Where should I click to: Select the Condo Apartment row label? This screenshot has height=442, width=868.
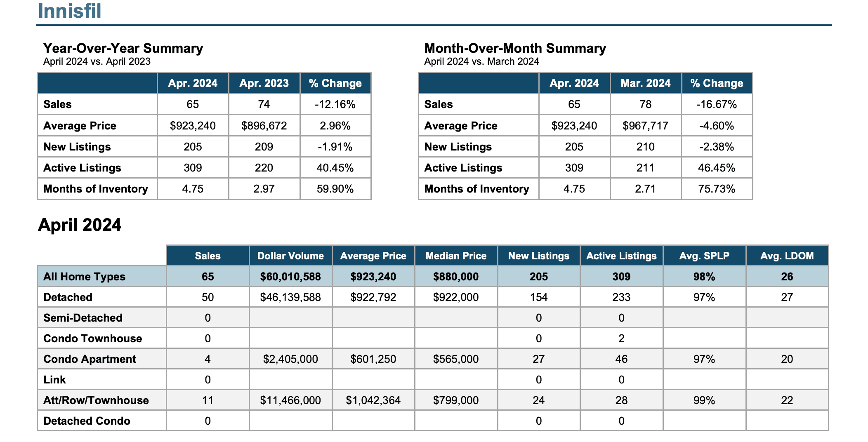point(90,359)
